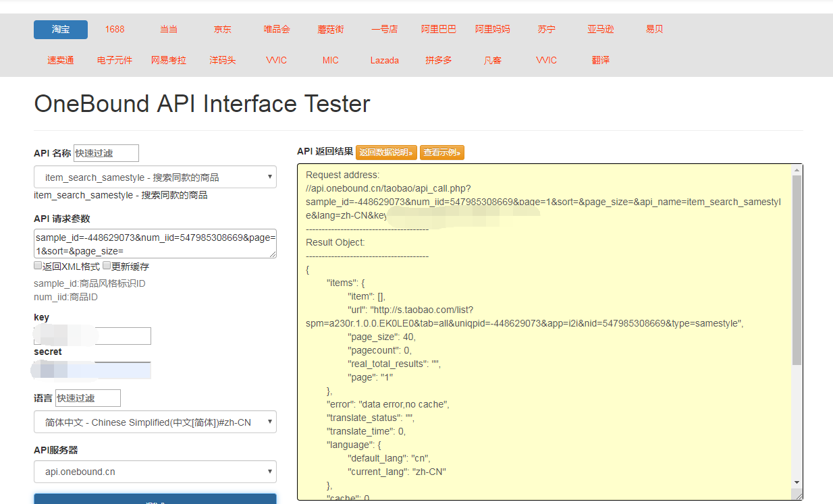833x504 pixels.
Task: Click the 'Result Object:' line
Action: pyautogui.click(x=335, y=242)
